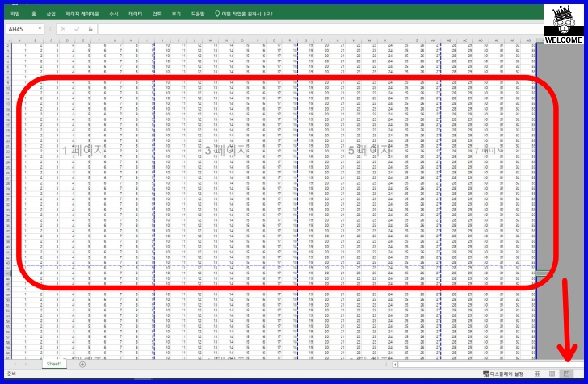
Task: Expand the Name Box dropdown arrow
Action: 40,29
